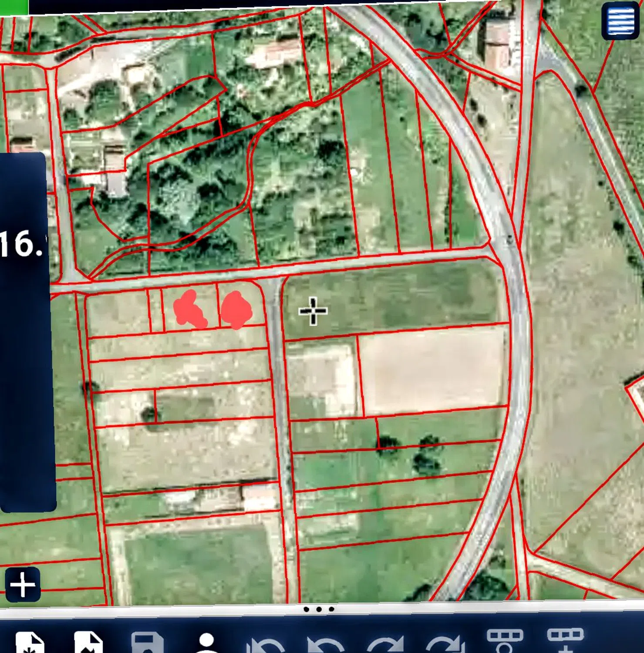Expand toolbar using the three-dot handle
The height and width of the screenshot is (653, 644).
[319, 609]
